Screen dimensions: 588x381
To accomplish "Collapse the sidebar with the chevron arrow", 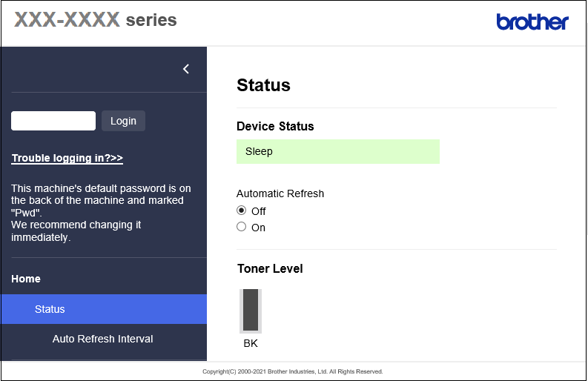I will (x=186, y=69).
